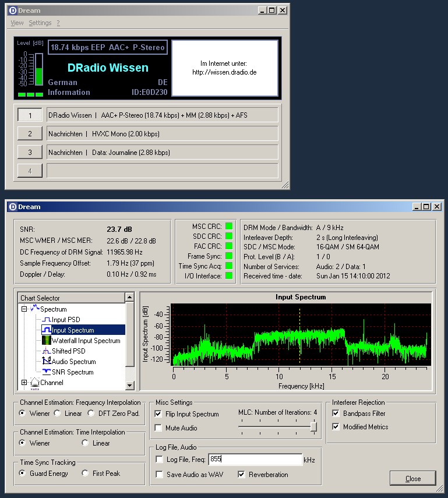Screen dimensions: 448x498
Task: Disable the Flip Input Spectrum checkbox
Action: (158, 414)
